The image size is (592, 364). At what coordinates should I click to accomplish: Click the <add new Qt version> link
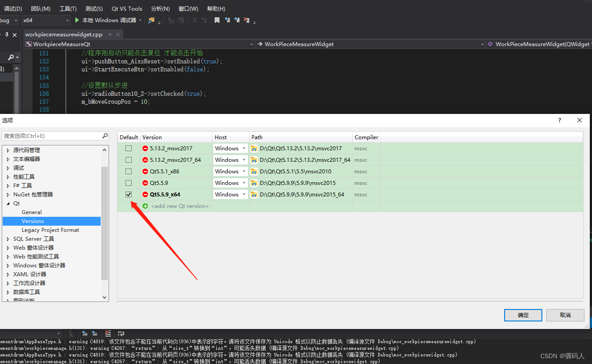pos(180,206)
